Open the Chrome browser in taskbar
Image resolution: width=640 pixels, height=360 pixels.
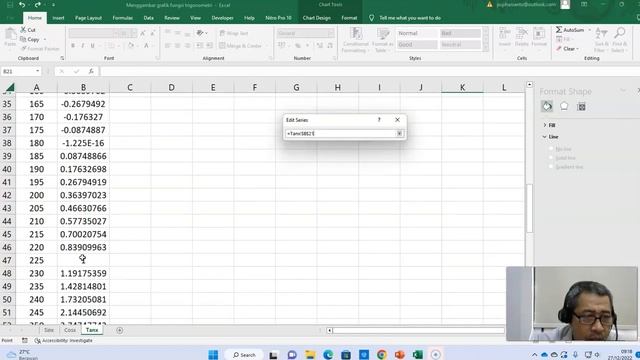click(382, 354)
